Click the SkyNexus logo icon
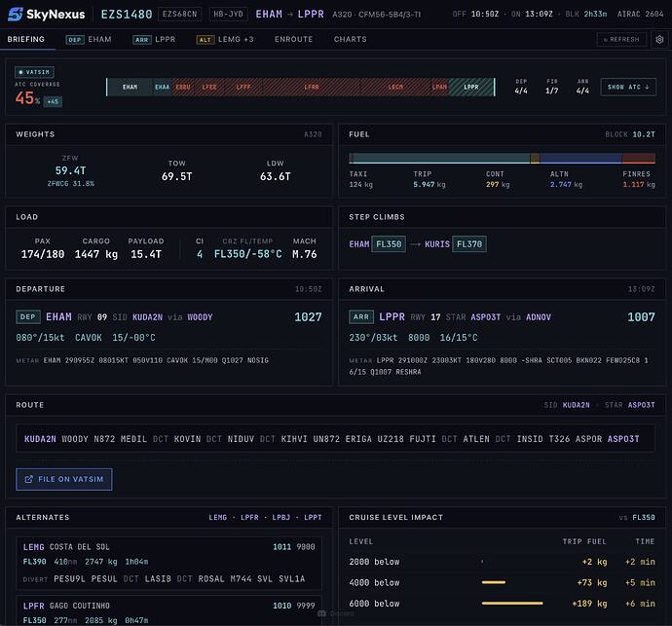Viewport: 672px width, 626px height. (x=16, y=15)
